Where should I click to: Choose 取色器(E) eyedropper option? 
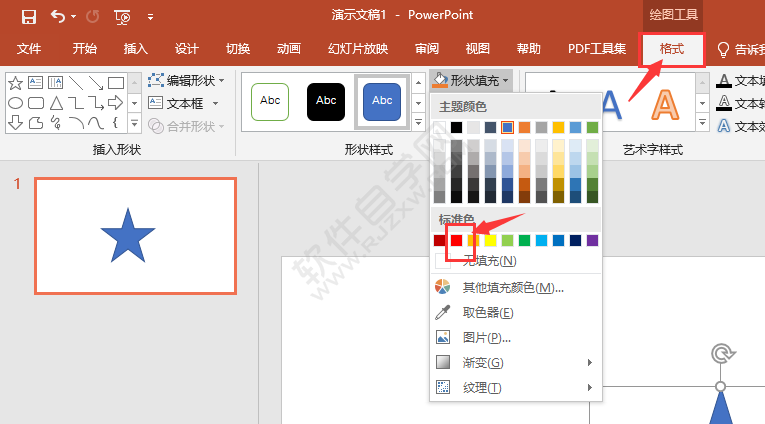coord(516,312)
